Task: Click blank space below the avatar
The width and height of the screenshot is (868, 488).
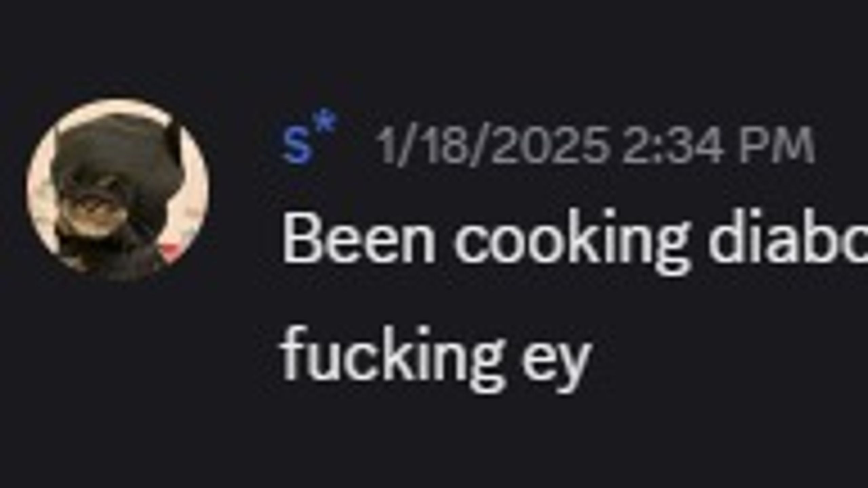Action: pos(117,373)
